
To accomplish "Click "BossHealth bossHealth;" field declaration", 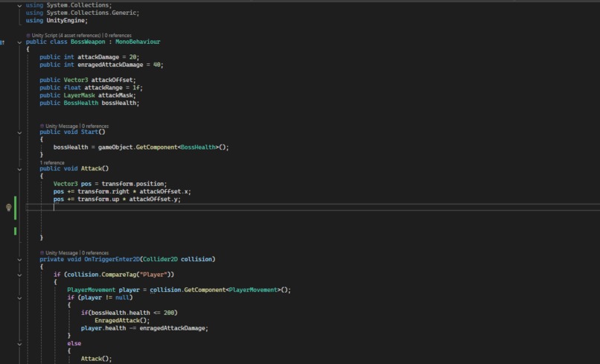I will pos(101,103).
